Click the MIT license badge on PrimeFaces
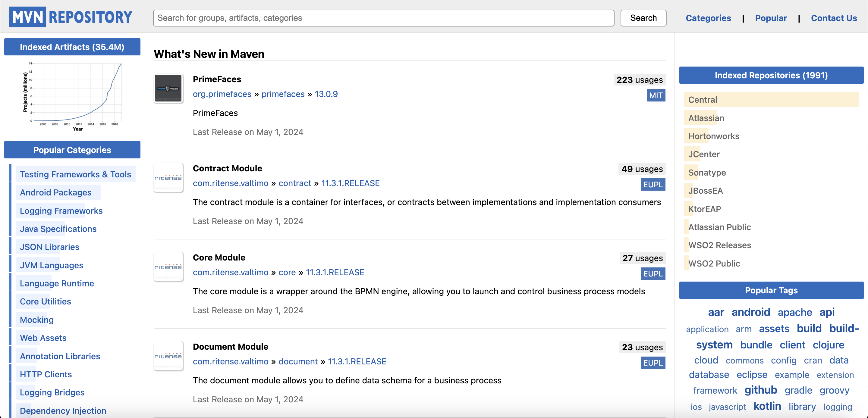Viewport: 868px width, 418px height. (656, 95)
